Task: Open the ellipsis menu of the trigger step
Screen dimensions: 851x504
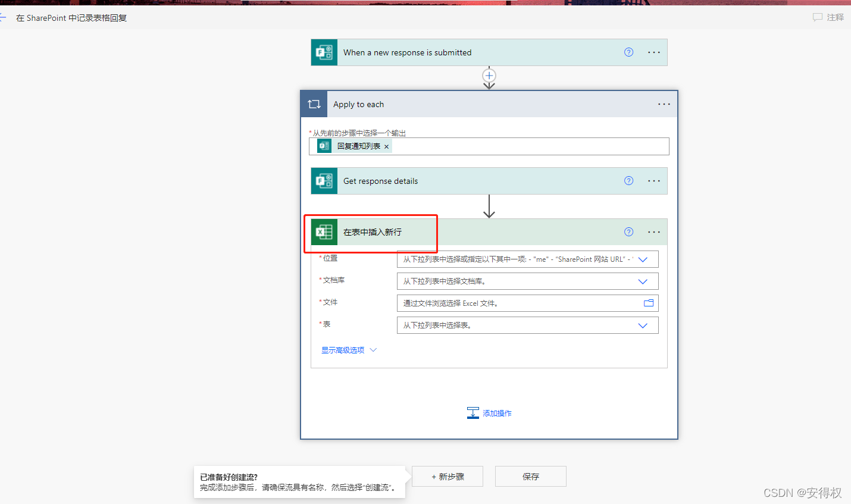Action: 654,52
